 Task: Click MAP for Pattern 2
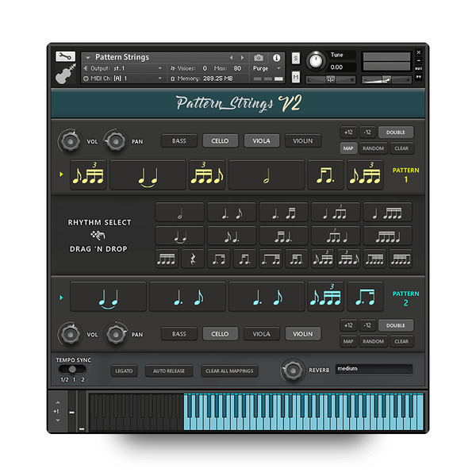pyautogui.click(x=348, y=341)
